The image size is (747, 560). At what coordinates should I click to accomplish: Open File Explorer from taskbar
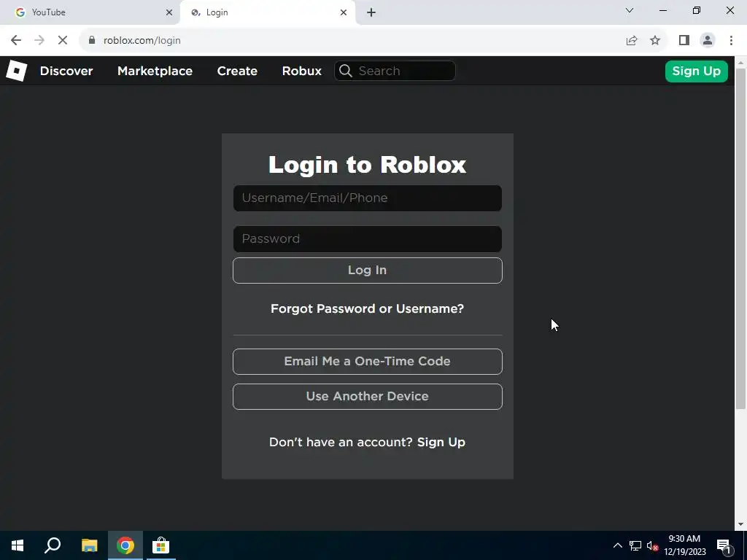[x=89, y=545]
